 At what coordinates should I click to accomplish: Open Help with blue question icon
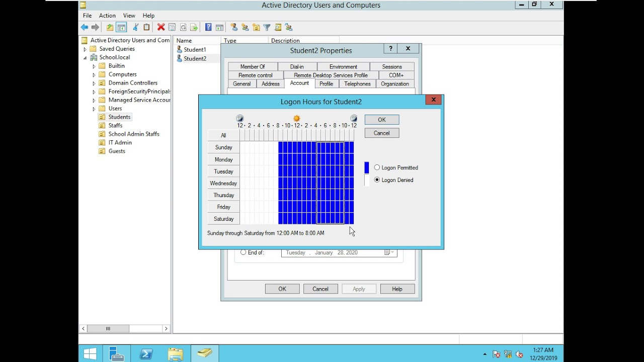pyautogui.click(x=208, y=27)
